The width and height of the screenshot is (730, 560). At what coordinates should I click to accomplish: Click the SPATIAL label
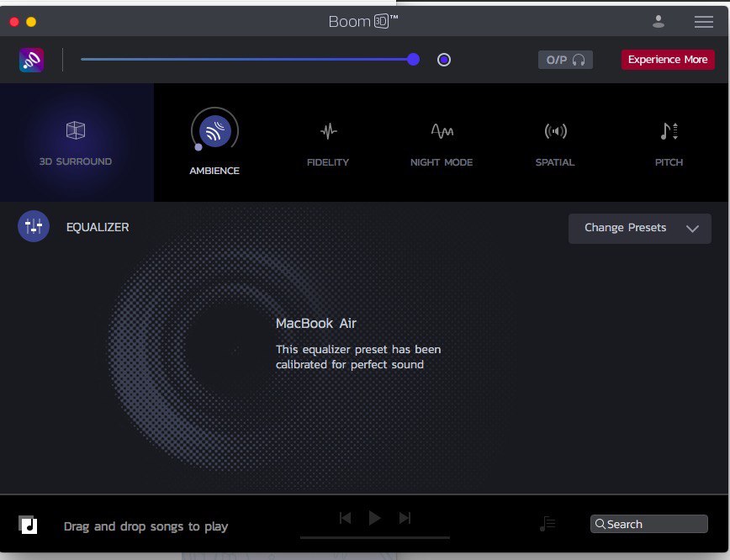coord(555,162)
